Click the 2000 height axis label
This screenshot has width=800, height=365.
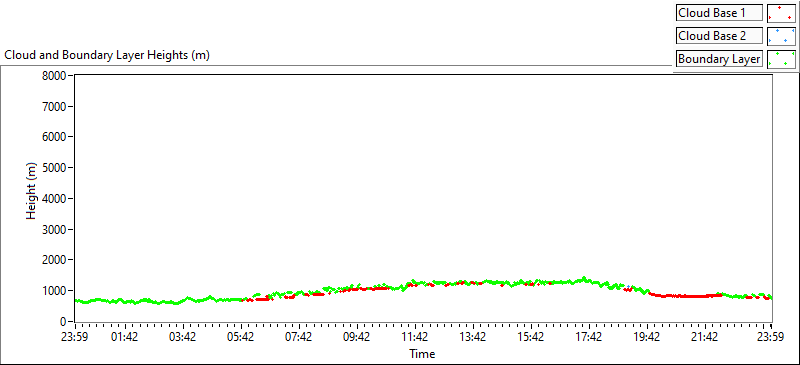click(54, 260)
